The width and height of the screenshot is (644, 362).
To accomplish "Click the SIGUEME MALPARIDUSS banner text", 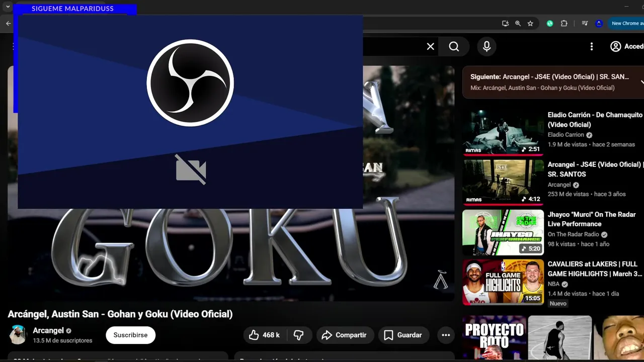I will 72,9.
